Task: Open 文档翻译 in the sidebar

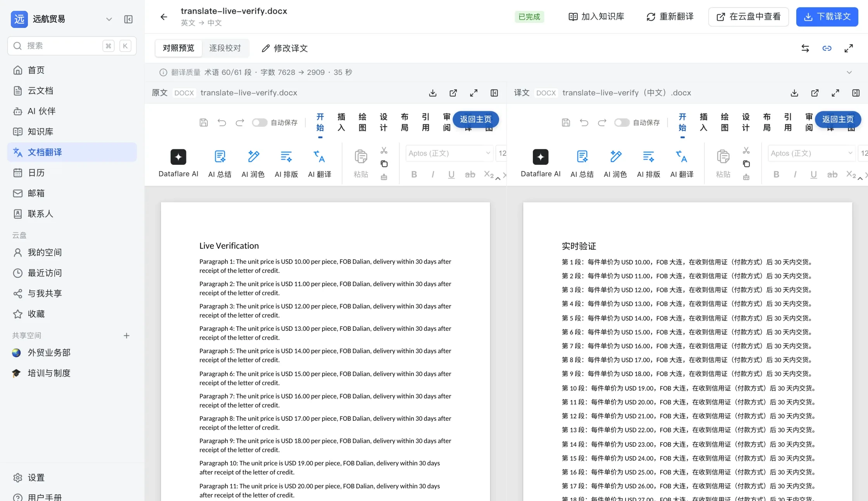Action: (x=72, y=152)
